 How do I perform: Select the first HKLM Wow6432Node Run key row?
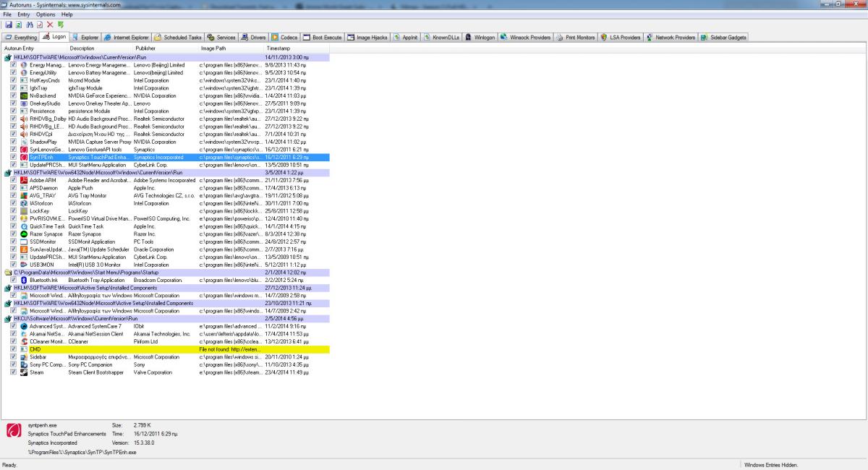coord(166,172)
